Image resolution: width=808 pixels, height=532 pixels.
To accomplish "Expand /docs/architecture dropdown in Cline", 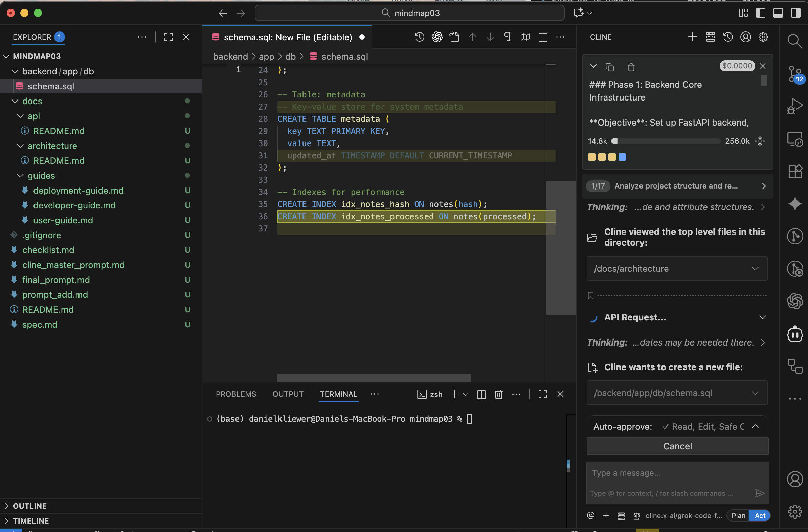I will [x=755, y=269].
